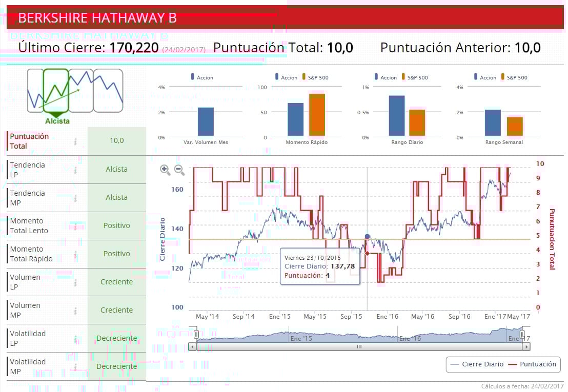
Task: Toggle Puntuación series in legend
Action: [532, 364]
